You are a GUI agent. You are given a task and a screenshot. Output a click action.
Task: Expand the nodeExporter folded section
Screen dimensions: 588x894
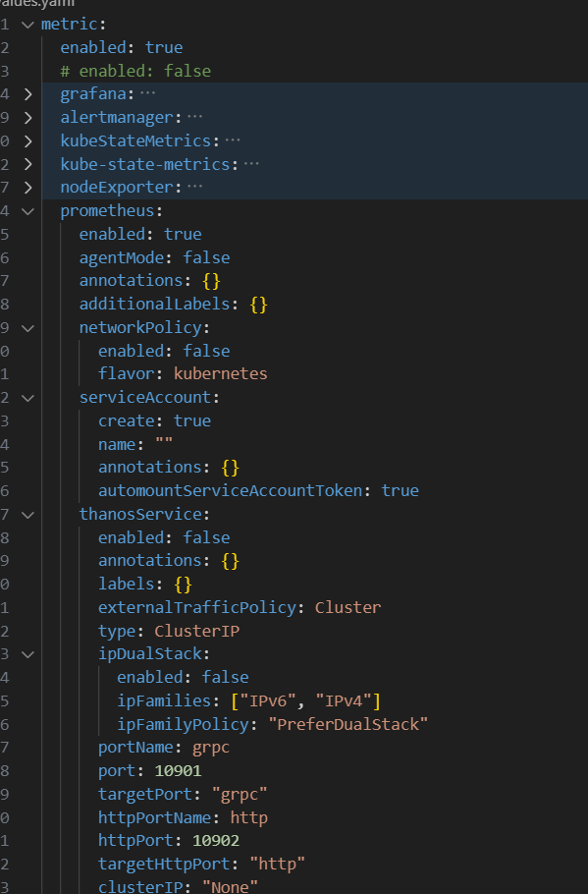pos(27,188)
